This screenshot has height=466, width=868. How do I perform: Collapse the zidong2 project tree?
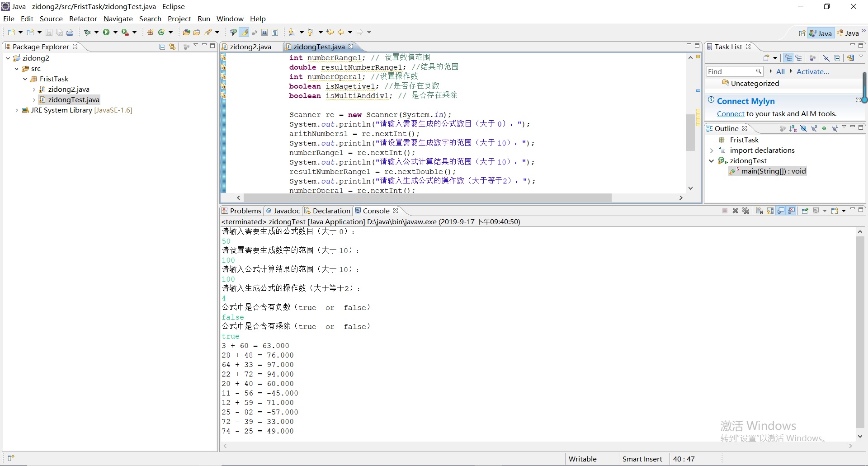[8, 58]
